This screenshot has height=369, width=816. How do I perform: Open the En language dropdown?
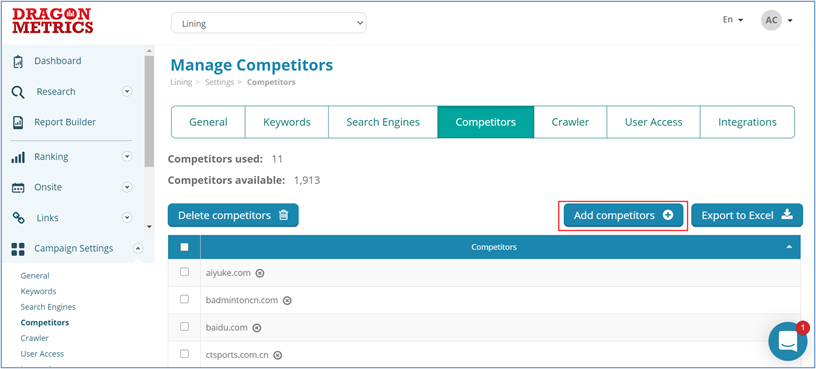point(733,20)
